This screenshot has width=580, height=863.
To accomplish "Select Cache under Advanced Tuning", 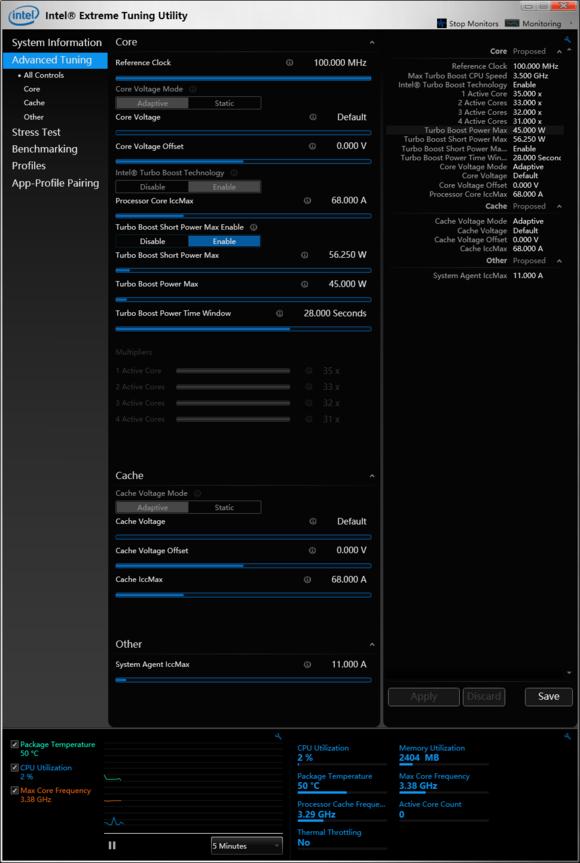I will (34, 103).
